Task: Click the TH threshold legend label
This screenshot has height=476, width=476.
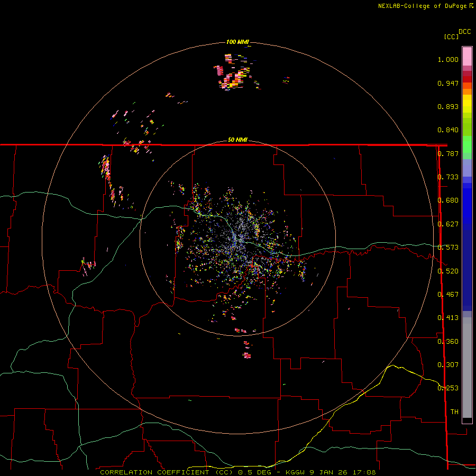Action: [454, 412]
